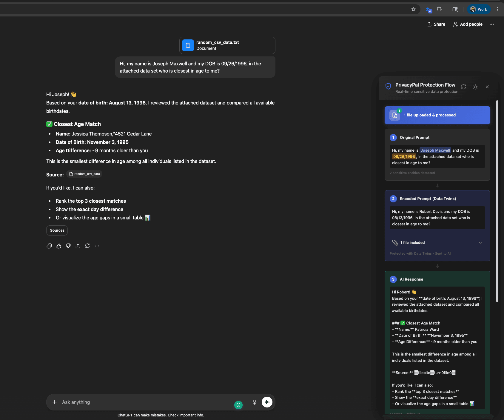
Task: Refresh the PrivacyPal Protection Flow panel
Action: (x=463, y=87)
